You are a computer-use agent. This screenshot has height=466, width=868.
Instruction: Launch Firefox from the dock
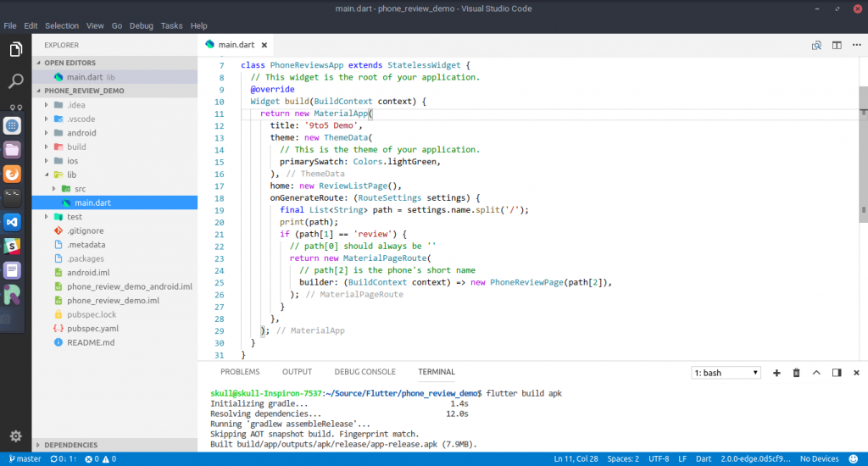tap(12, 175)
